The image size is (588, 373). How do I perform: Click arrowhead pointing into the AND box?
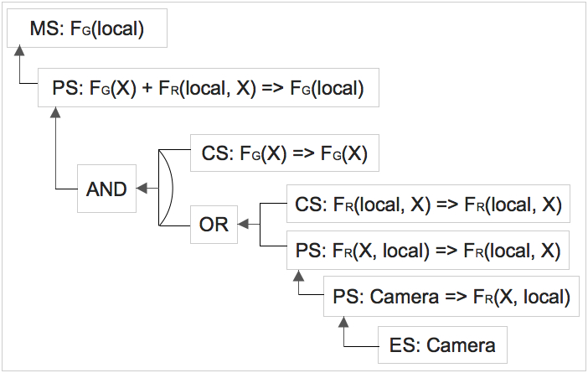click(142, 189)
